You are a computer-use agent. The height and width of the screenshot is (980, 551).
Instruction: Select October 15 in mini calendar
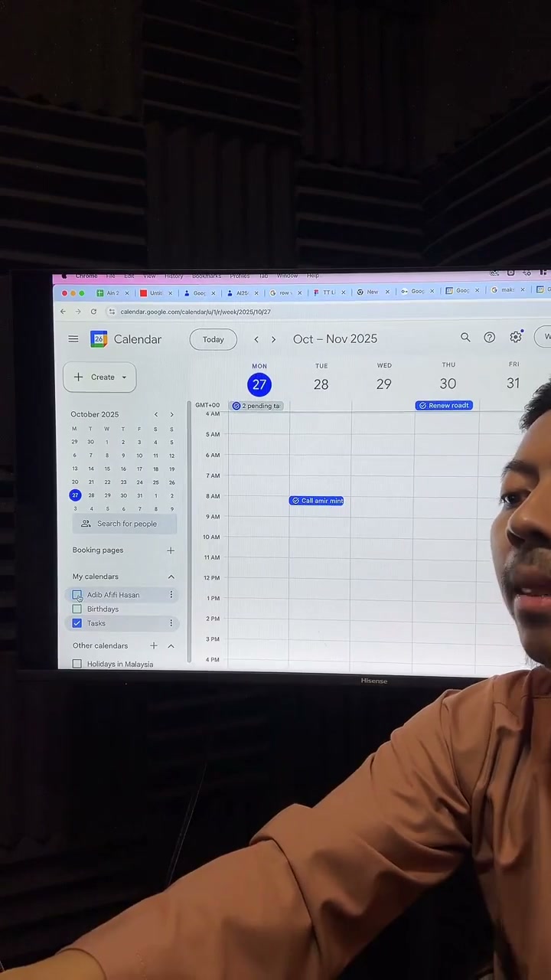107,469
